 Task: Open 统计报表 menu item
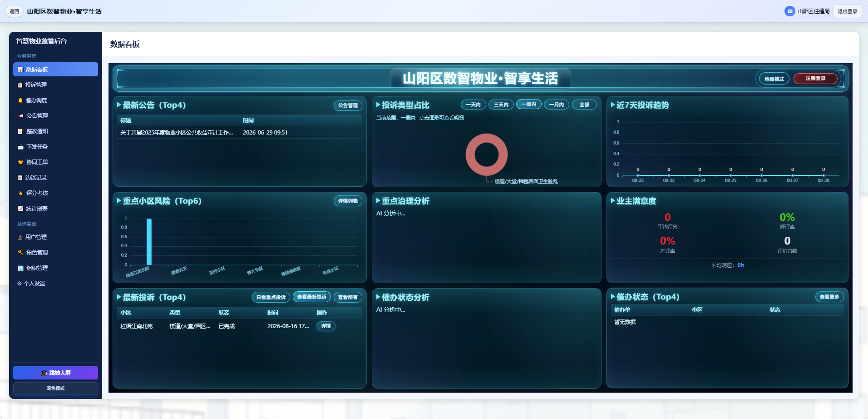pyautogui.click(x=55, y=209)
